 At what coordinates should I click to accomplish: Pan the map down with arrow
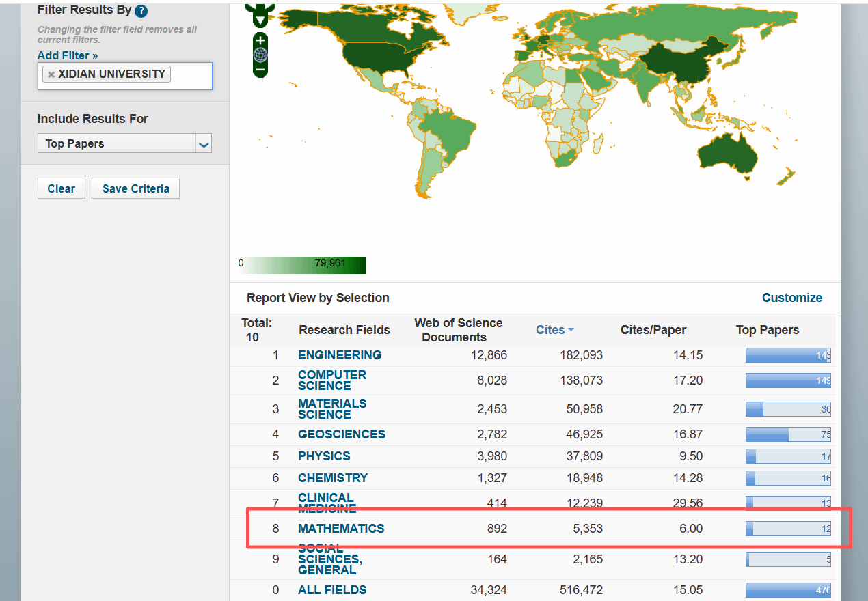260,20
